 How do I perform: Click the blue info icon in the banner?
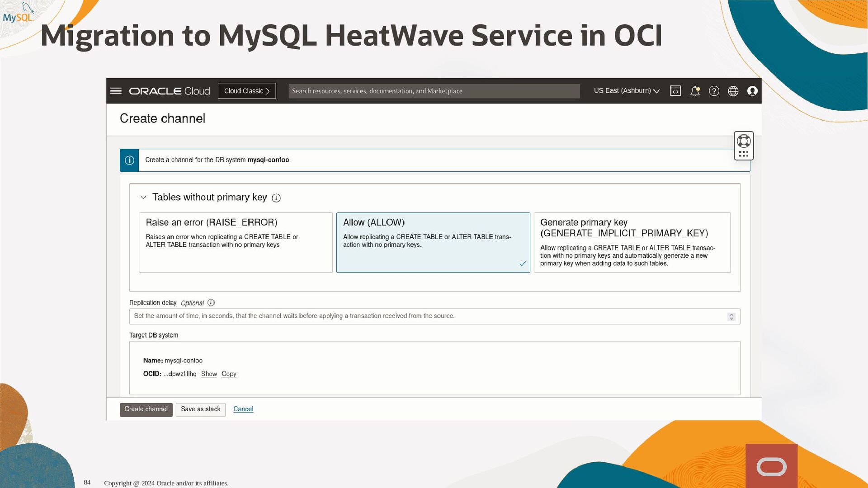click(129, 160)
